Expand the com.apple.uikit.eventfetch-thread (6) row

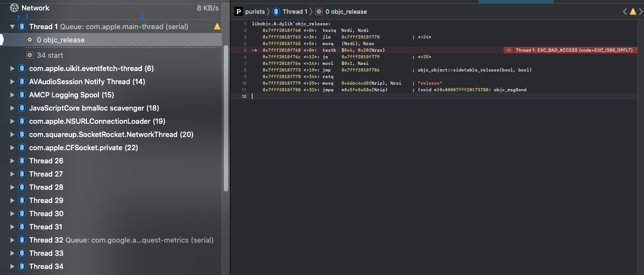click(x=13, y=68)
